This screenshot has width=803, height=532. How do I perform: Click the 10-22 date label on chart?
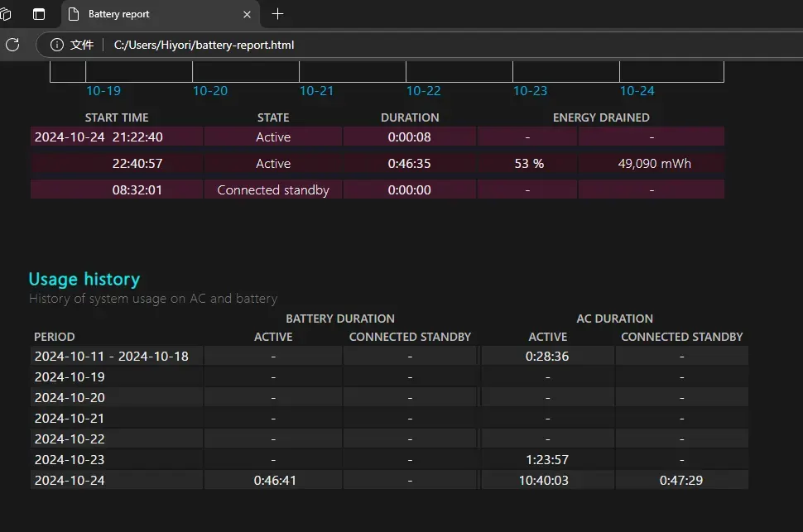click(x=424, y=91)
